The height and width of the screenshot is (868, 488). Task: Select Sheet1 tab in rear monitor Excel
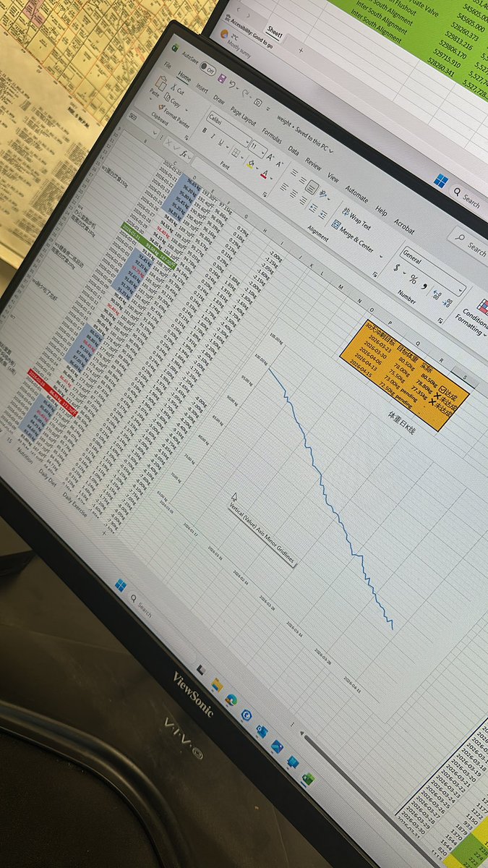(x=273, y=33)
